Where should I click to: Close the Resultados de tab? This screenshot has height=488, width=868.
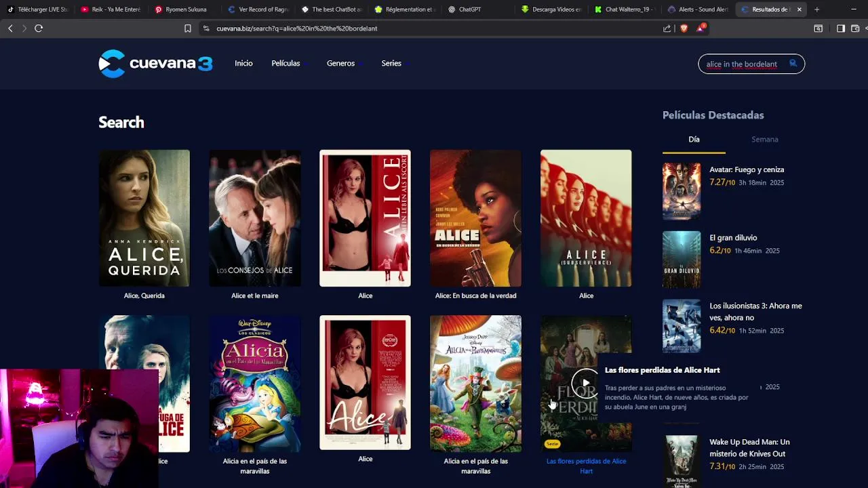(x=799, y=9)
